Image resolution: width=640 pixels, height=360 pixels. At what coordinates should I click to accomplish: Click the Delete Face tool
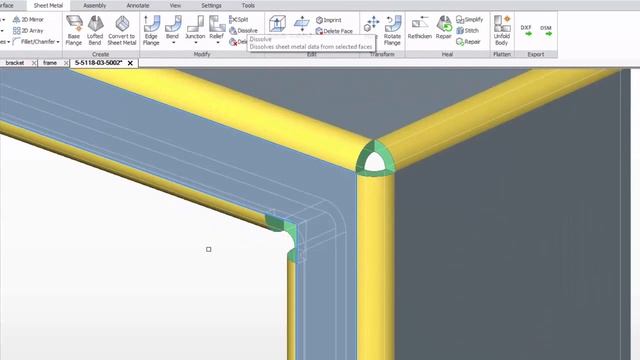(334, 31)
